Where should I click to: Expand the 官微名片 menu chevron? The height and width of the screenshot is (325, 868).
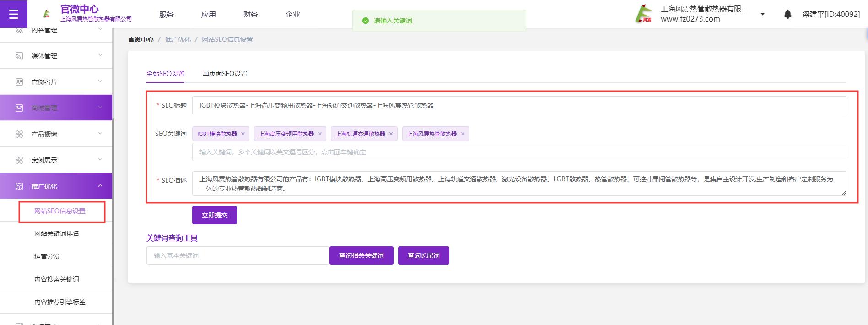click(x=100, y=81)
